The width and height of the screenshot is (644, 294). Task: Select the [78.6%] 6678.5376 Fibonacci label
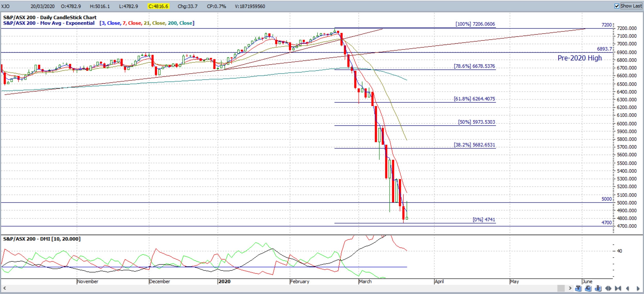point(474,66)
